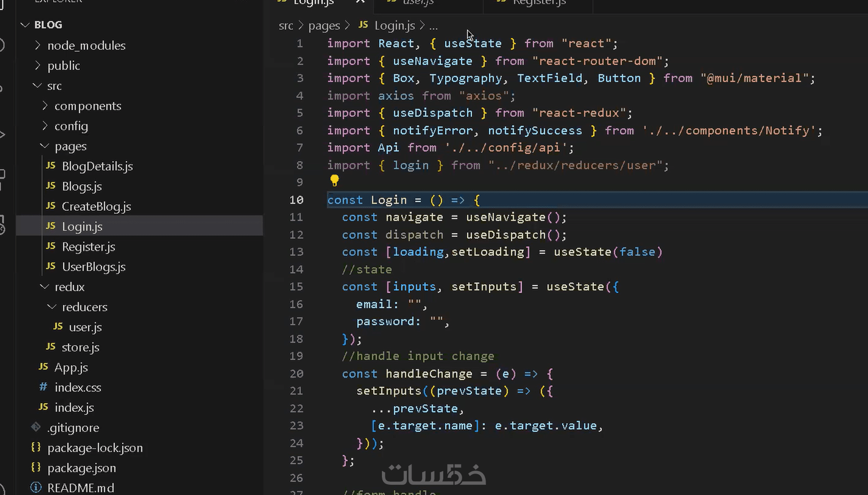Click e.target.value on line 23
868x495 pixels.
545,425
